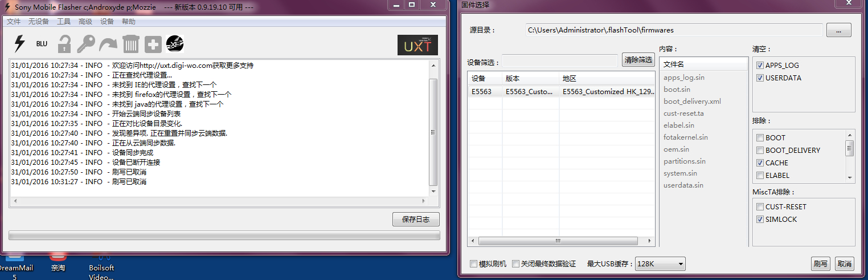Click the lightning bolt flash device icon
Image resolution: width=868 pixels, height=280 pixels.
pos(19,44)
